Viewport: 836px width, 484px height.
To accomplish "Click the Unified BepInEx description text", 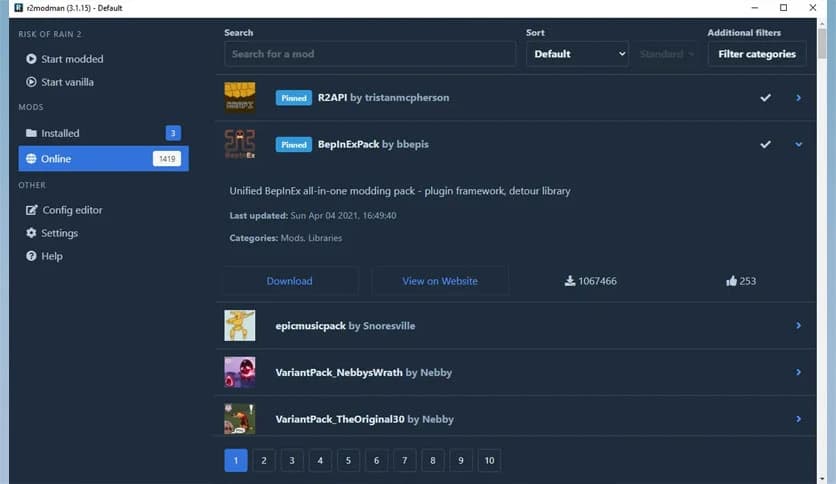I will point(400,191).
